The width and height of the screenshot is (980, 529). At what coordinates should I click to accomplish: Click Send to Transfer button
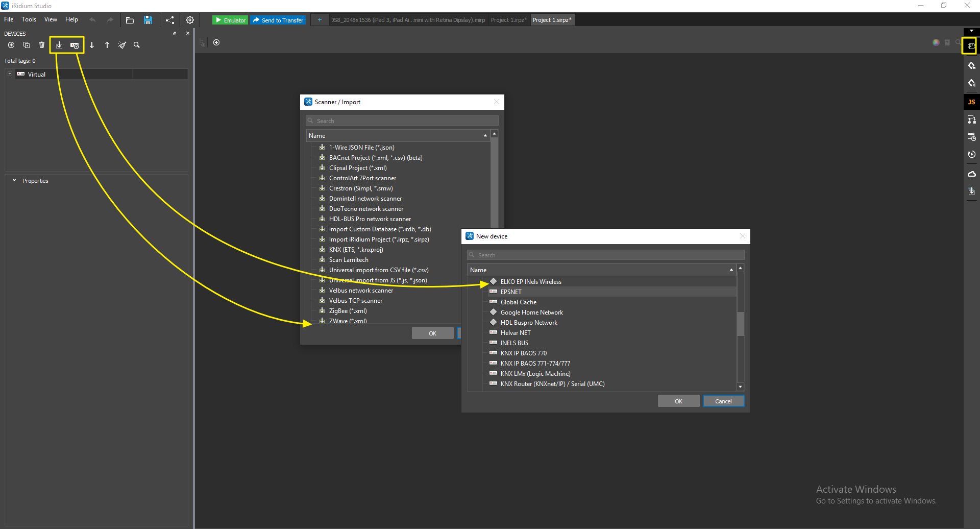coord(278,20)
